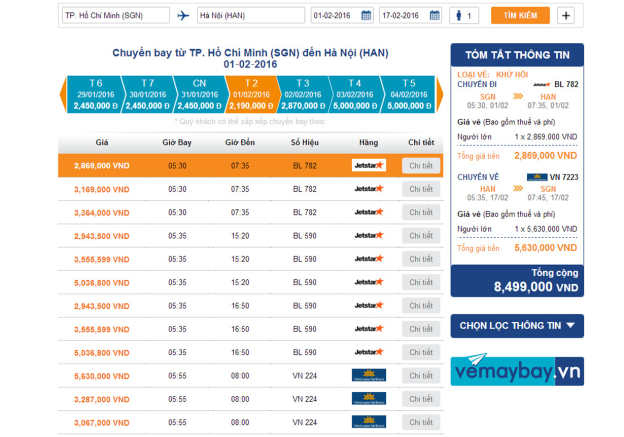
Task: Open the departure date calendar icon
Action: coord(366,16)
